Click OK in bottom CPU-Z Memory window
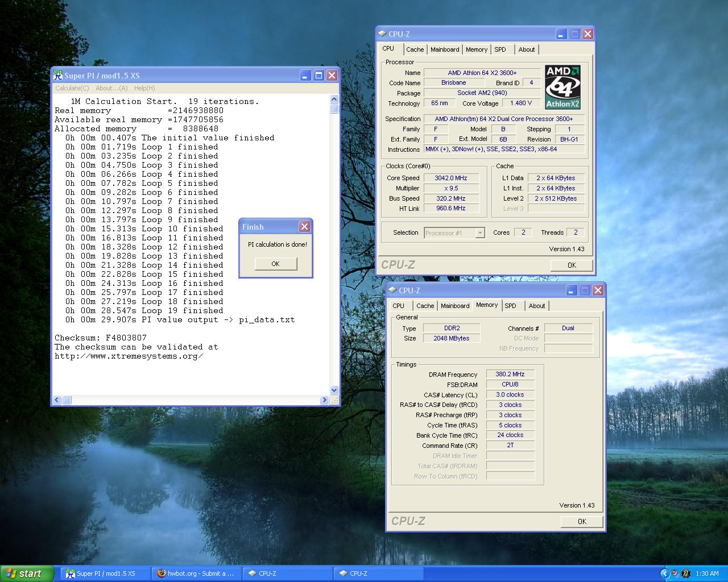 [x=582, y=522]
